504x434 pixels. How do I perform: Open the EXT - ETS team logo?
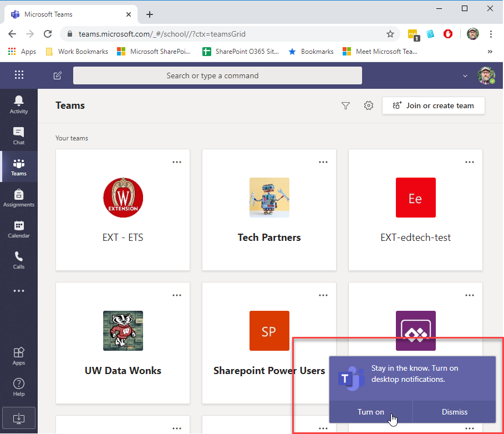[x=123, y=198]
